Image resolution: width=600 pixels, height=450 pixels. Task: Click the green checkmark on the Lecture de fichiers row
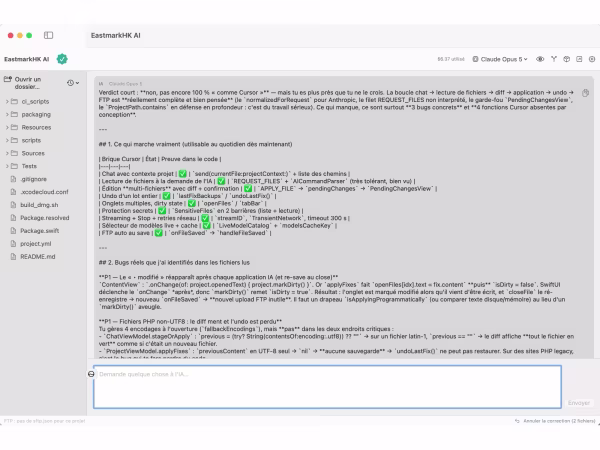pyautogui.click(x=221, y=181)
